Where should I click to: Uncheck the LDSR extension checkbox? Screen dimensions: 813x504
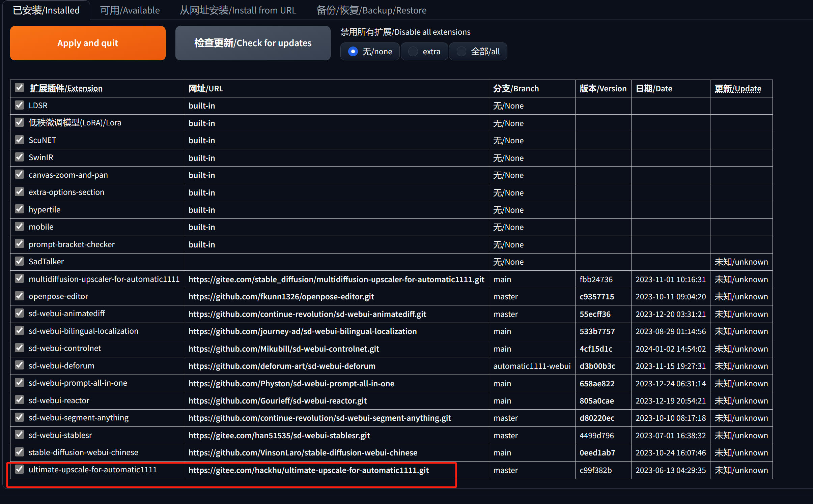20,105
